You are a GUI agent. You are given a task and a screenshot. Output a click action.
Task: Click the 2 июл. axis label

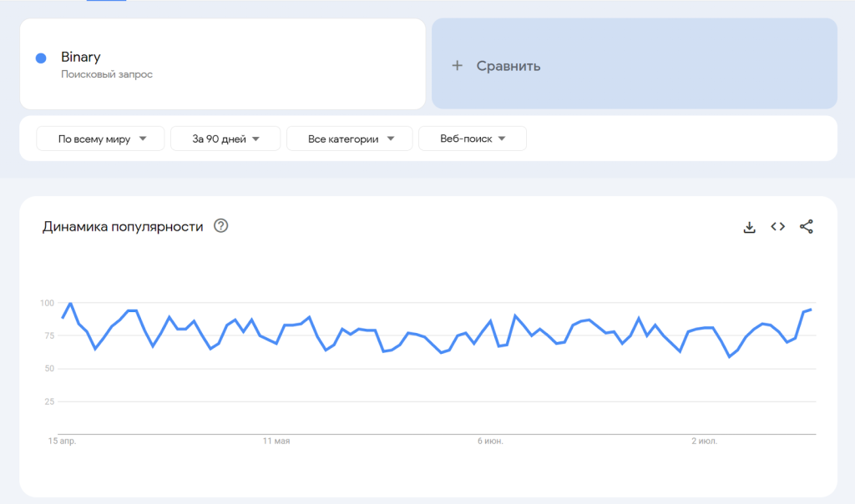point(704,441)
